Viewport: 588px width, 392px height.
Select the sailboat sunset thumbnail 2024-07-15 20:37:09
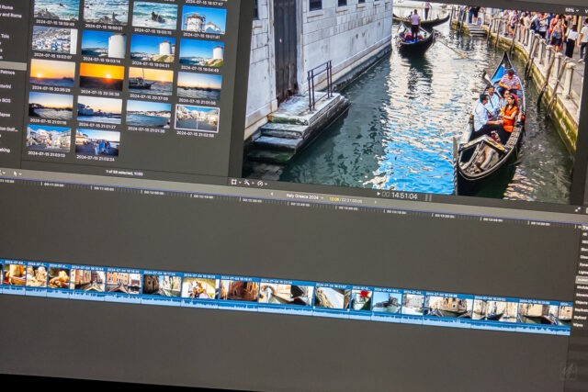tap(151, 80)
